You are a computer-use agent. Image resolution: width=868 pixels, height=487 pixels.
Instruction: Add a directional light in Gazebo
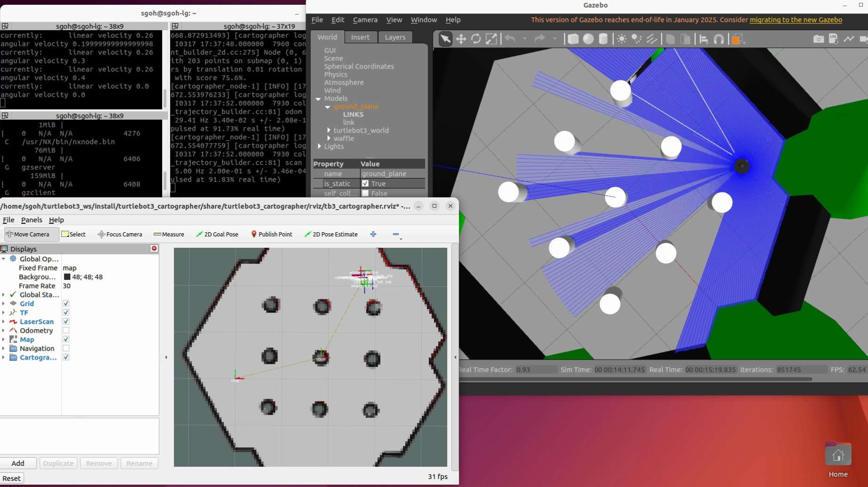point(652,39)
